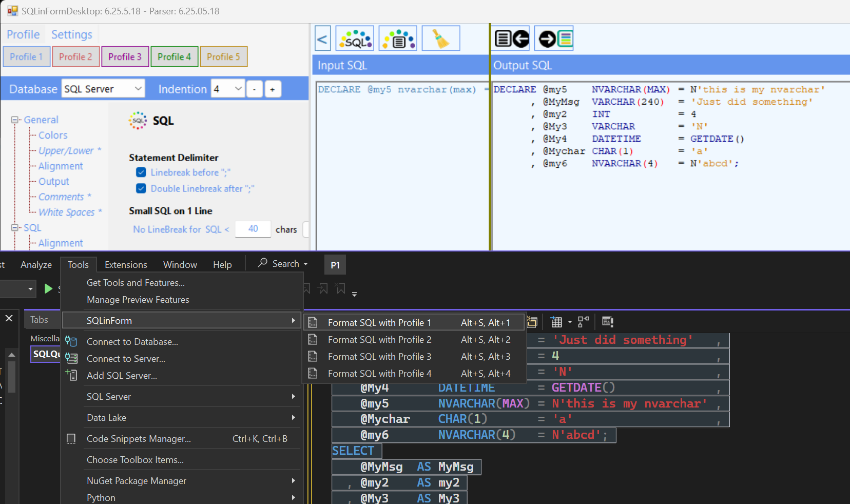Select Profile 5 tab

[x=223, y=56]
